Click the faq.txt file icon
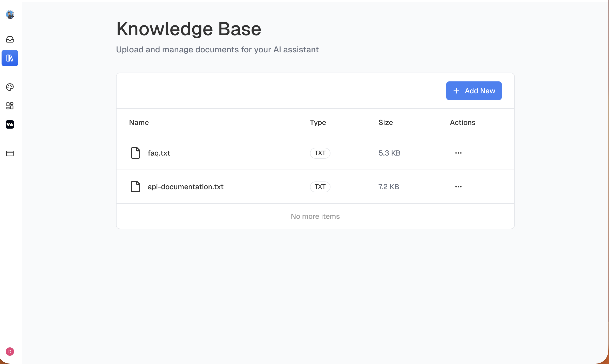This screenshot has height=364, width=609. [x=135, y=153]
